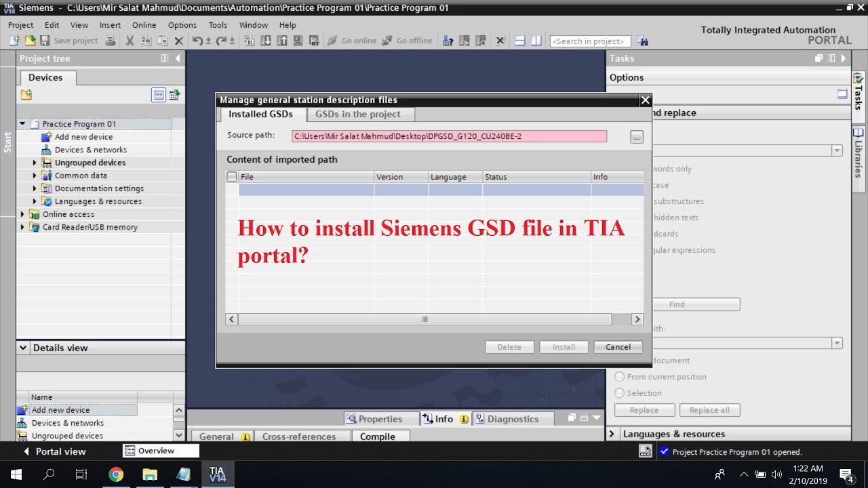Click GSD list scroll right arrow
Screen dimensions: 868x488
pyautogui.click(x=637, y=319)
